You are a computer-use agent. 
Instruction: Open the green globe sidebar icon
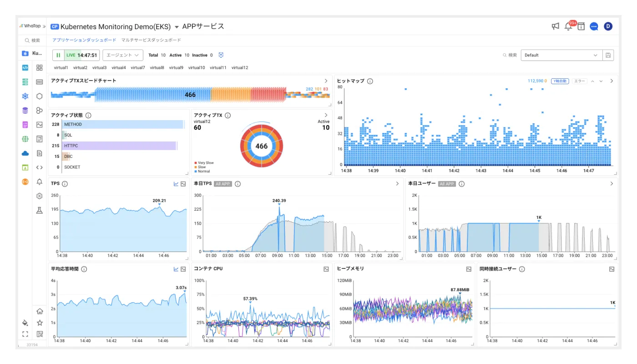coord(25,139)
